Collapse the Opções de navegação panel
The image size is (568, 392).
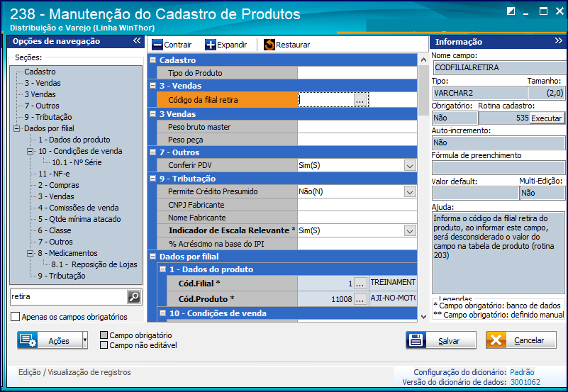pyautogui.click(x=137, y=41)
